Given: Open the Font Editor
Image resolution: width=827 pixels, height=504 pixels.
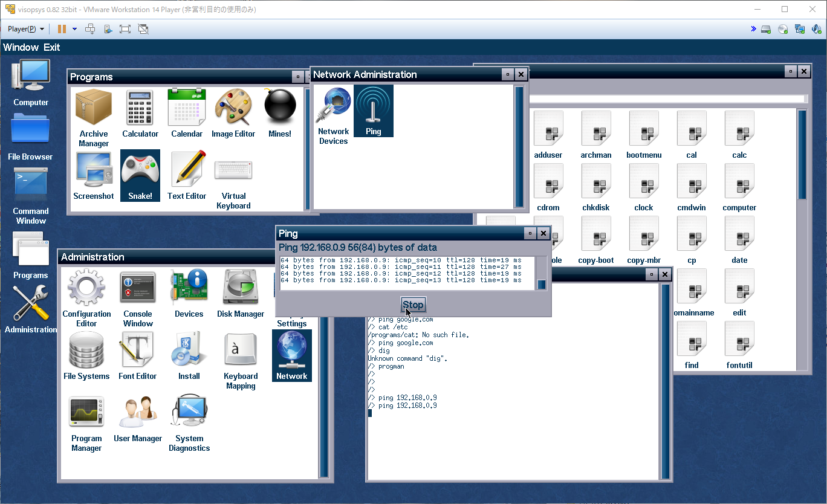Looking at the screenshot, I should click(x=138, y=356).
